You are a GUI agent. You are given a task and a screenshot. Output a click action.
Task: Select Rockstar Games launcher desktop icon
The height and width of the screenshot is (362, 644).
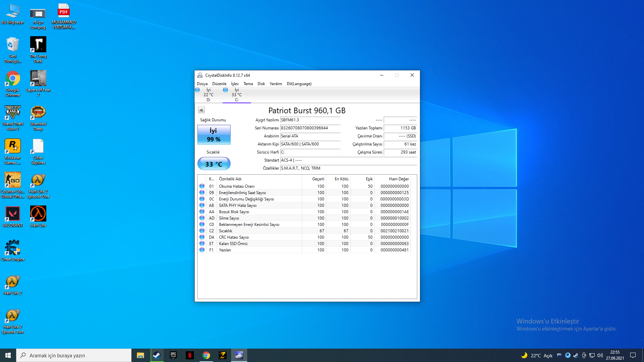tap(13, 152)
